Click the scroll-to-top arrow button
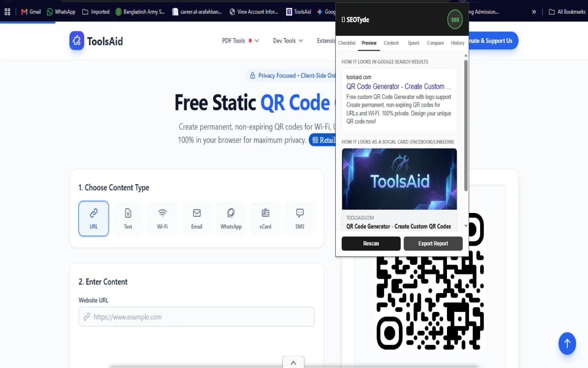Image resolution: width=588 pixels, height=368 pixels. click(567, 343)
